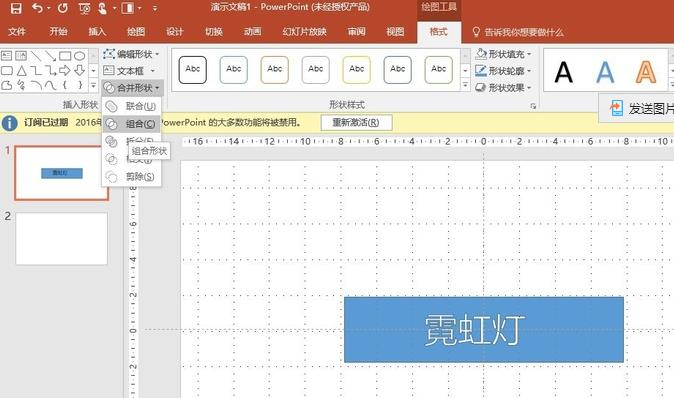Choose 组合(C) from merge shapes menu

132,124
